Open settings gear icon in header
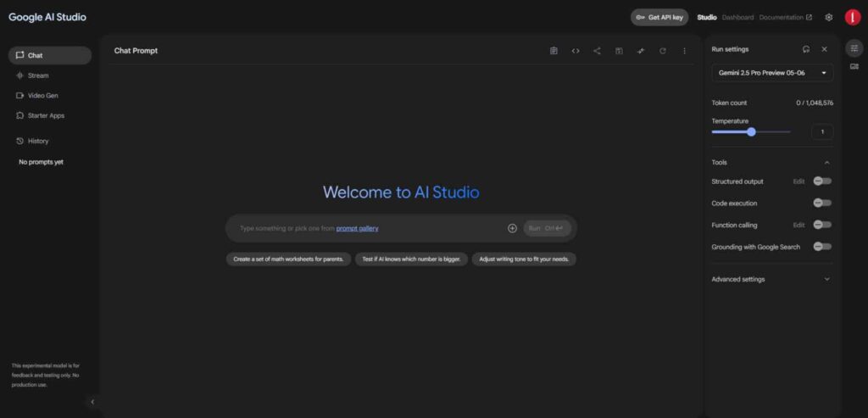868x418 pixels. click(829, 17)
